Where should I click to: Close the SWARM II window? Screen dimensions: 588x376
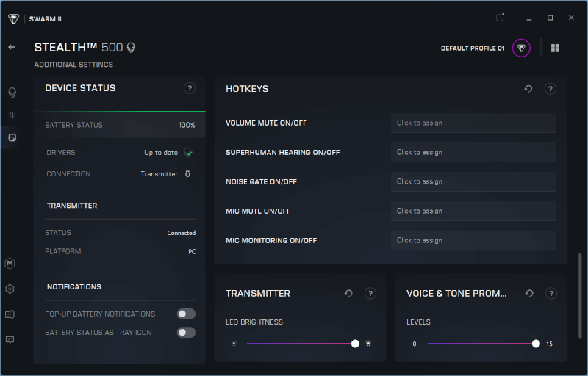[571, 18]
